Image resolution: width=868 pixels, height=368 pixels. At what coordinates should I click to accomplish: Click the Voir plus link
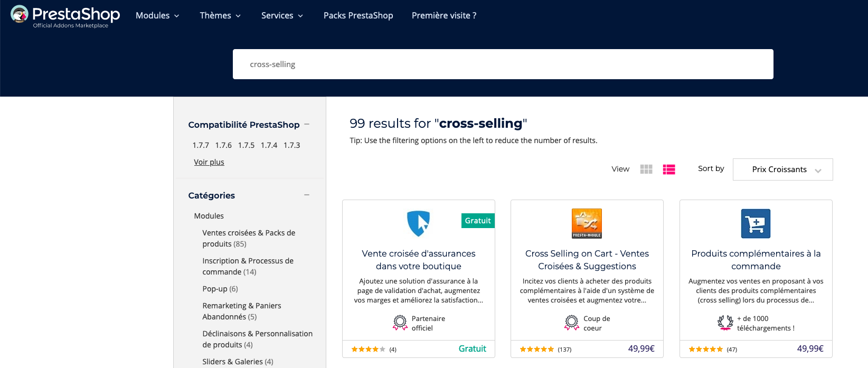[x=209, y=162]
